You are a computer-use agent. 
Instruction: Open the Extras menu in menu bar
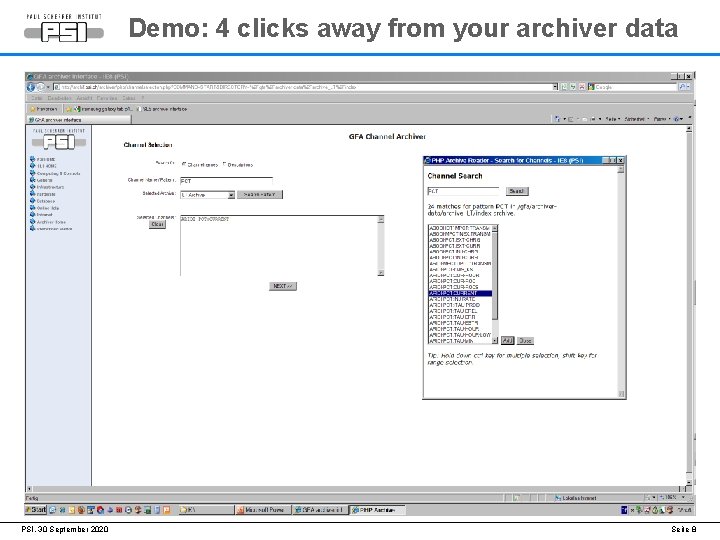pyautogui.click(x=129, y=98)
